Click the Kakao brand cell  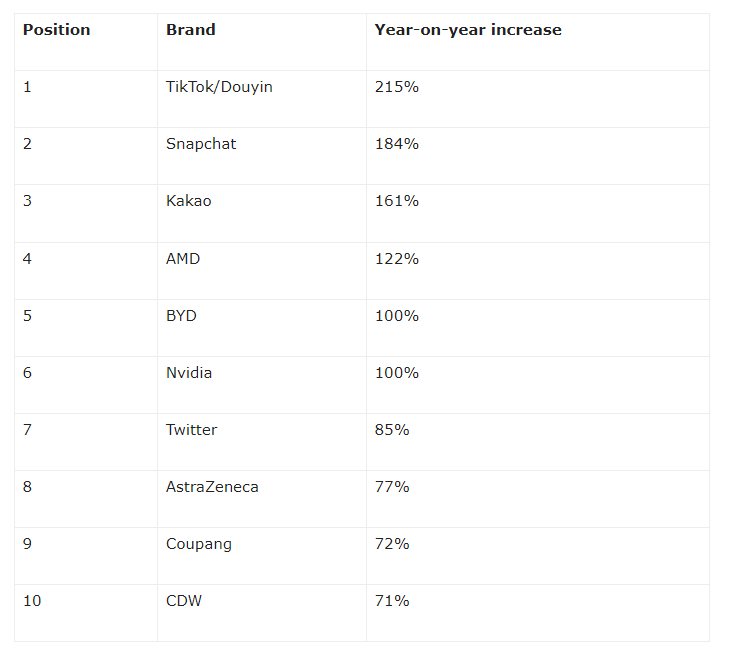pos(189,201)
